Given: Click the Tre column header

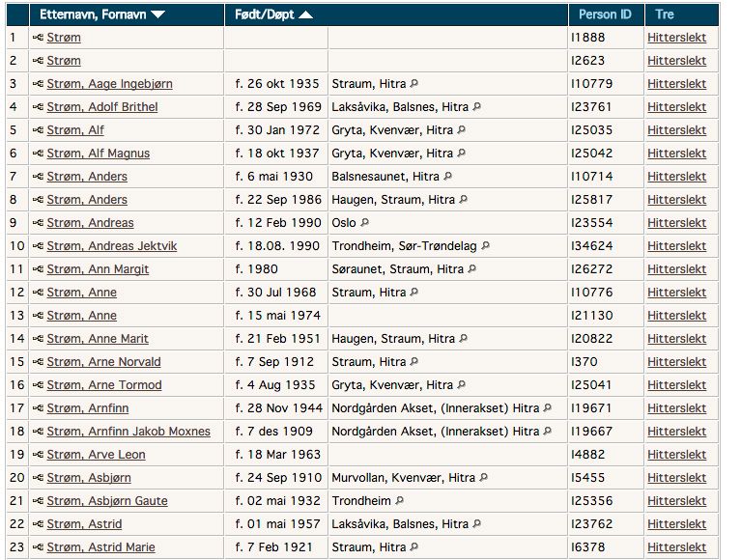Looking at the screenshot, I should click(x=665, y=14).
